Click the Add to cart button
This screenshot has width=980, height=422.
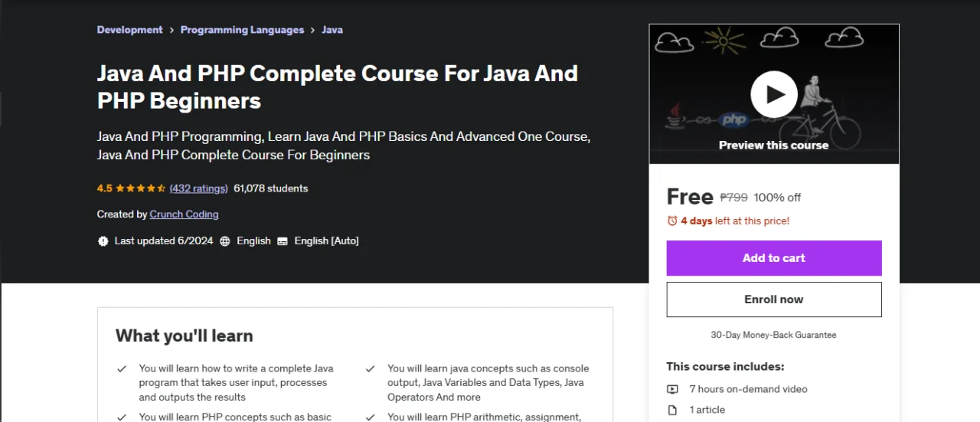coord(774,258)
